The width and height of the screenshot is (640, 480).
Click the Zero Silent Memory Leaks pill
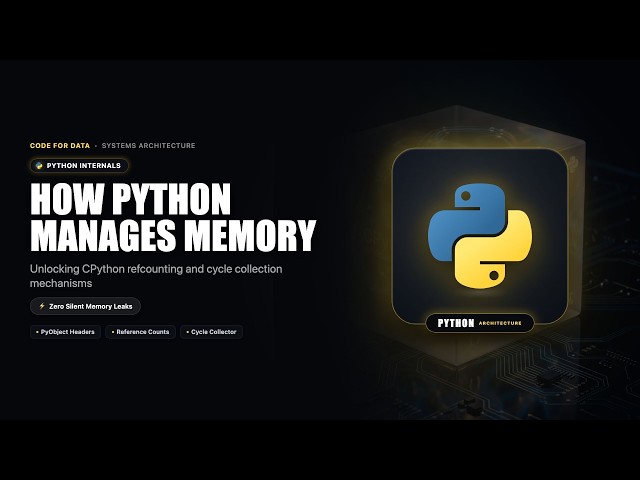(x=85, y=306)
